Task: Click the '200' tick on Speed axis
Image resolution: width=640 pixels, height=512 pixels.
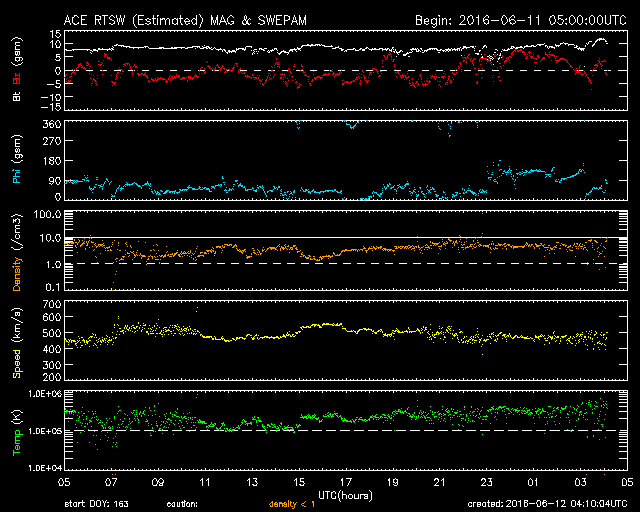Action: point(52,377)
